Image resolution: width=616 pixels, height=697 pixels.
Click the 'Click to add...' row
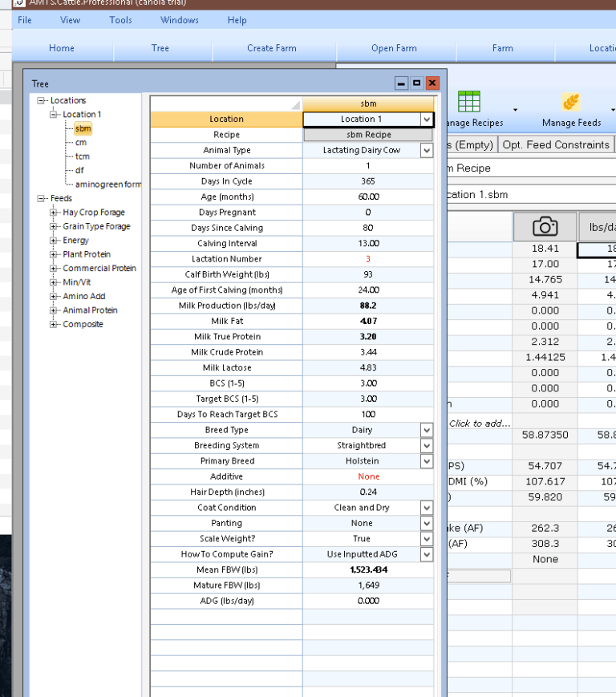480,423
